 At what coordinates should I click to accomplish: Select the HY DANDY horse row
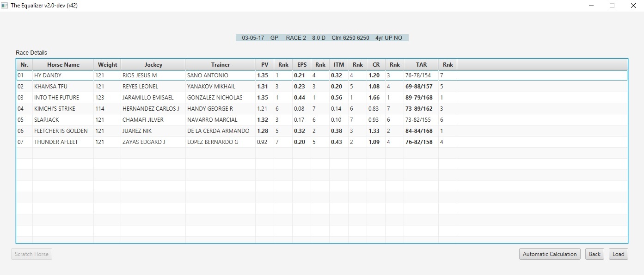point(322,75)
